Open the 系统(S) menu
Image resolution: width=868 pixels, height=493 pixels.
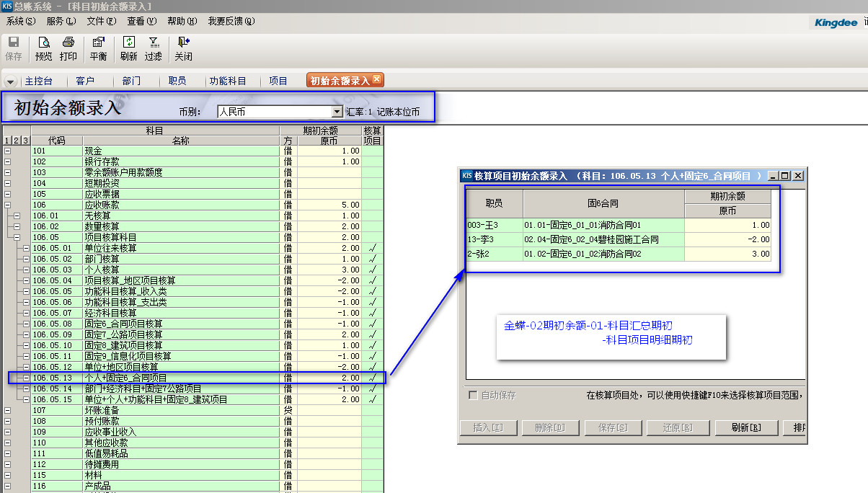[x=21, y=21]
